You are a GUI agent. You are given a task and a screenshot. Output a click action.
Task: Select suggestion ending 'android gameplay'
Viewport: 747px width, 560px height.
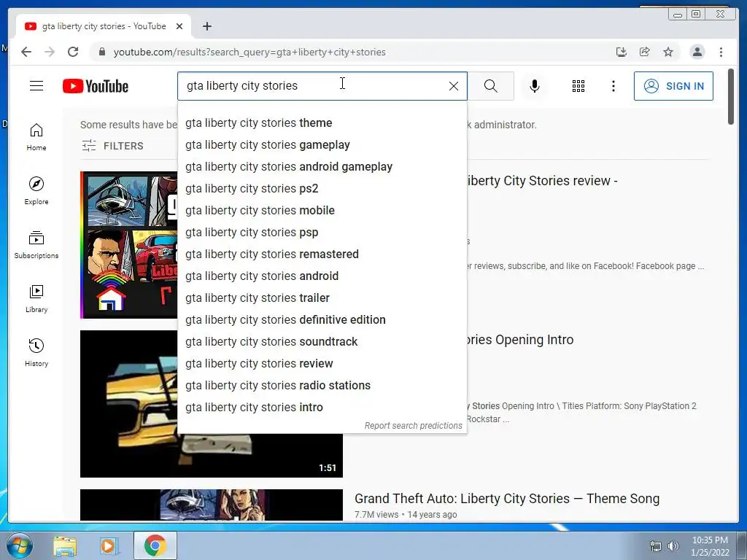tap(322, 167)
